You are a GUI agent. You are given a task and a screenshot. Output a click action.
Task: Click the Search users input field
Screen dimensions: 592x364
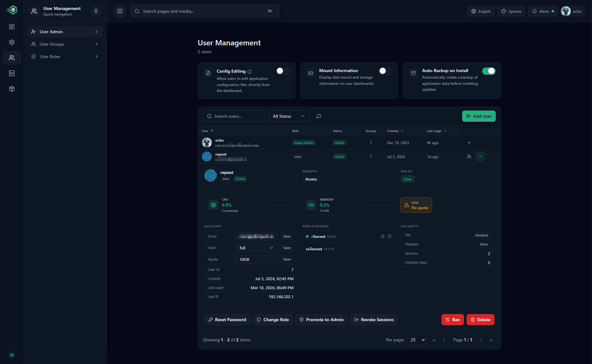coord(234,116)
